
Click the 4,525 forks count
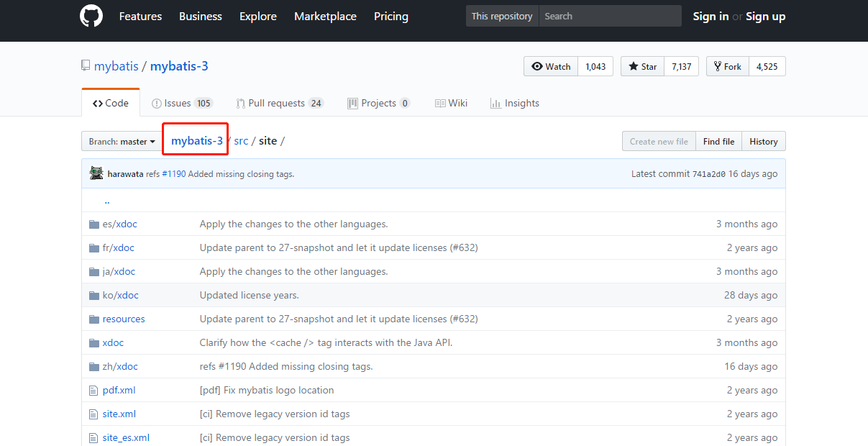click(x=767, y=66)
